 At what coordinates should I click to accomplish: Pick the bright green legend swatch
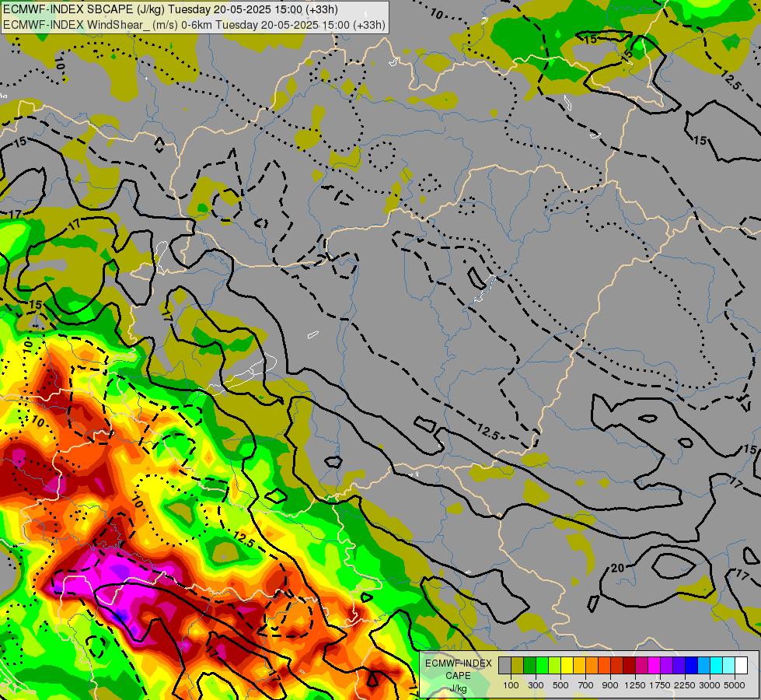tap(542, 665)
